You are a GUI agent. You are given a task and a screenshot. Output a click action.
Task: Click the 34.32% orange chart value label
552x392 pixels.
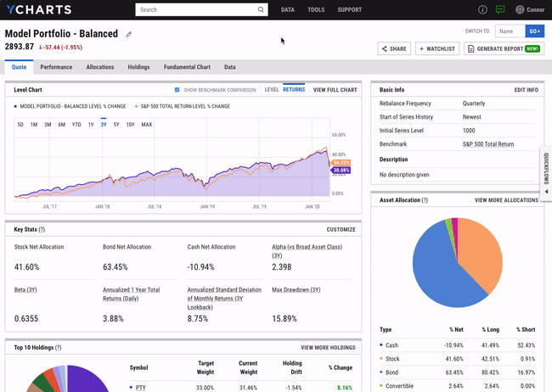point(341,163)
